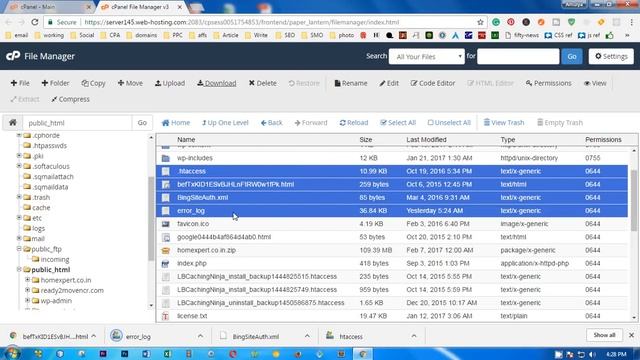640x360 pixels.
Task: Click the Copy toolbar button
Action: 93,83
